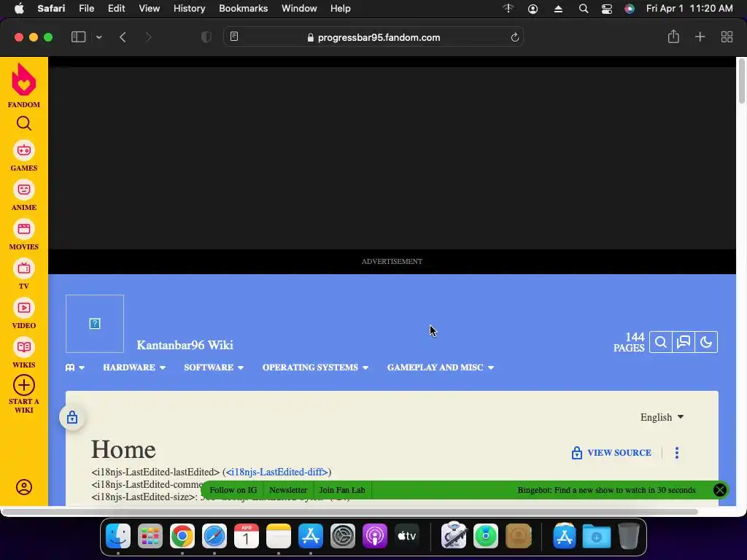This screenshot has height=560, width=747.
Task: Click View Source button
Action: [612, 453]
